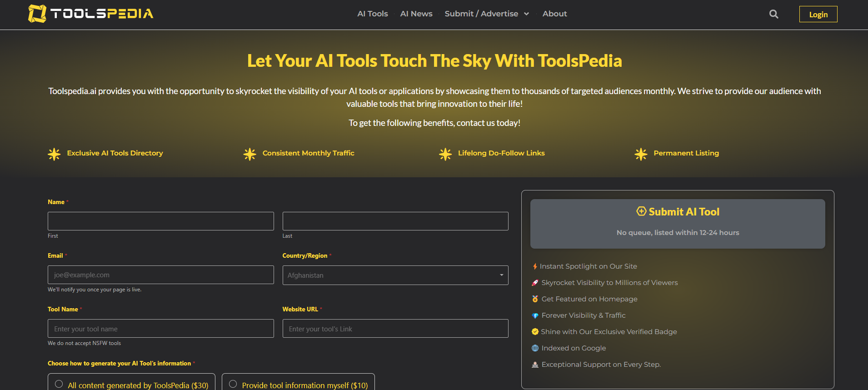868x390 pixels.
Task: Click the star icon beside Permanent Listing
Action: pyautogui.click(x=641, y=154)
